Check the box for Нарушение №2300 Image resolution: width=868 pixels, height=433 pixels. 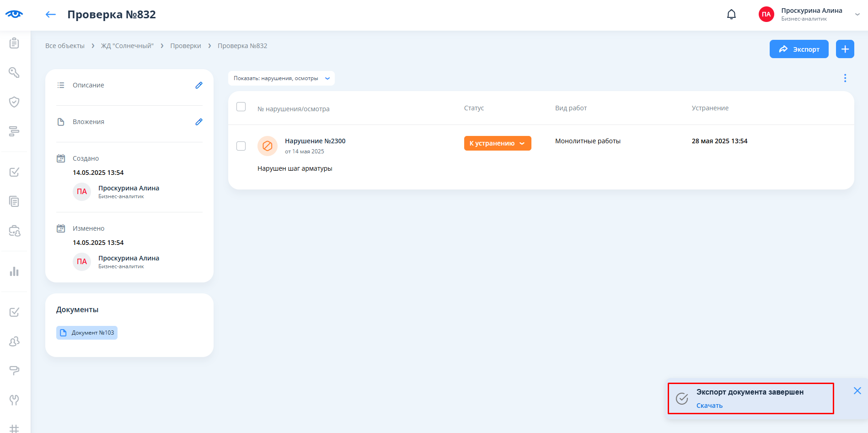[241, 146]
